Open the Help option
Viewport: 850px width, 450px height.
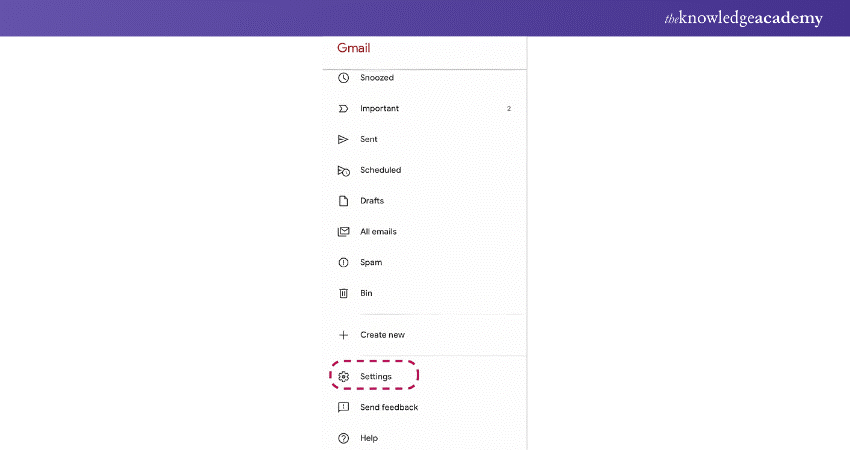369,438
